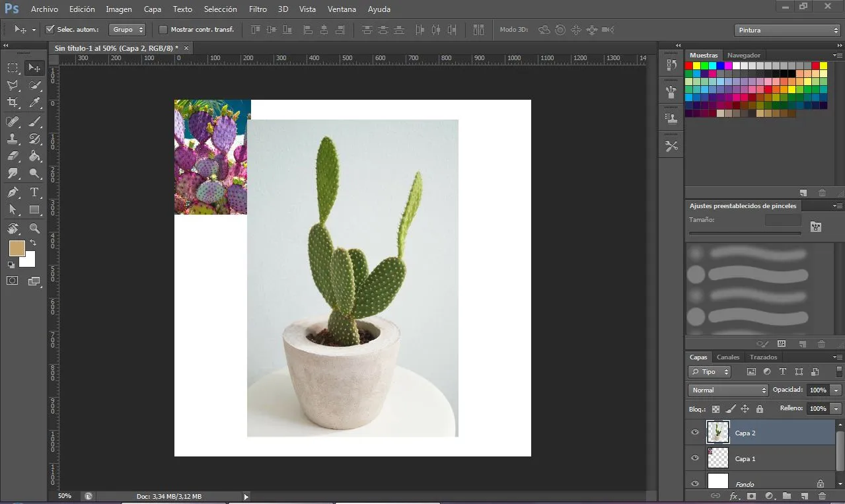Open the Relleno dropdown arrow

click(836, 409)
